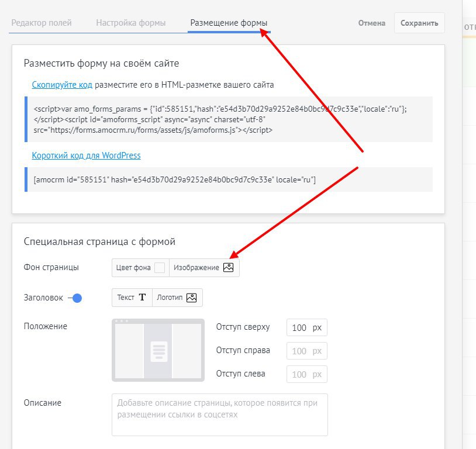The width and height of the screenshot is (476, 449).
Task: Select the Размещение формы tab
Action: pos(229,23)
